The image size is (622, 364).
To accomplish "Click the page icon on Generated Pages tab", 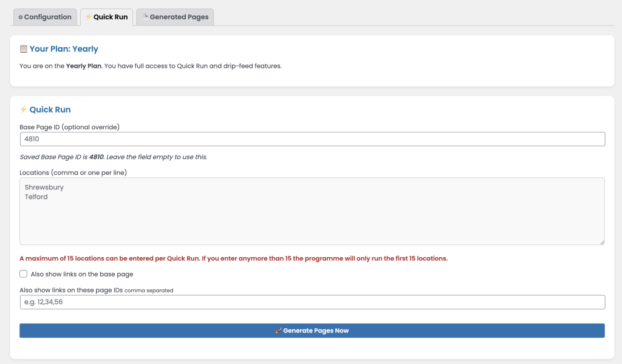I will (145, 17).
